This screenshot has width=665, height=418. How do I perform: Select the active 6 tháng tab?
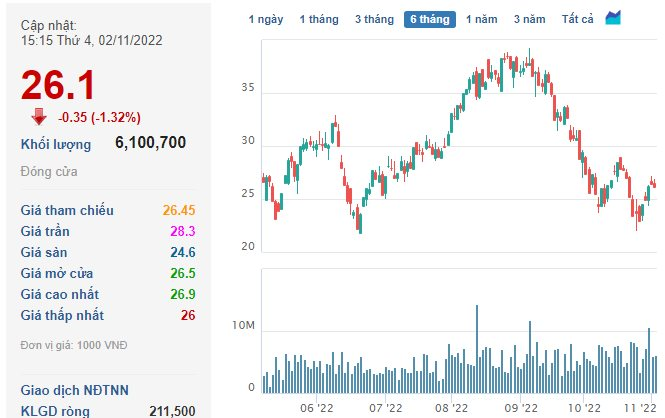pyautogui.click(x=430, y=19)
